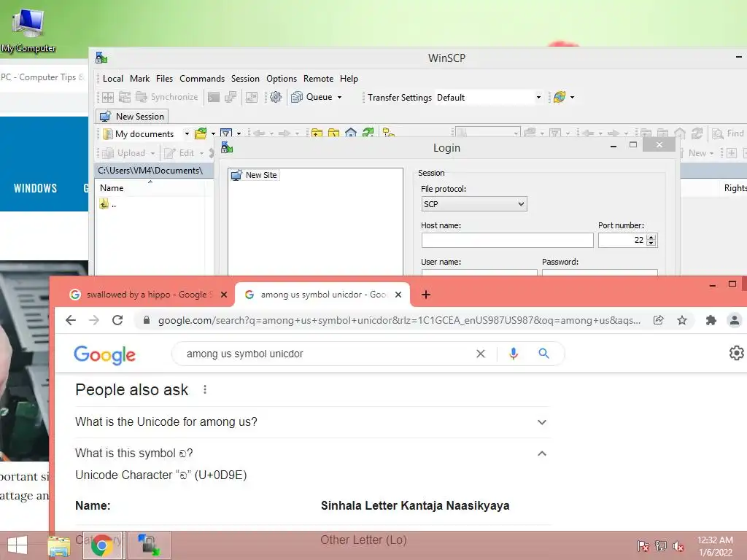Open Chrome extensions puzzle icon

click(x=711, y=320)
